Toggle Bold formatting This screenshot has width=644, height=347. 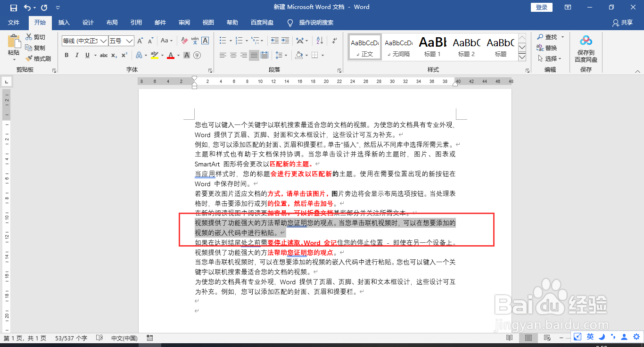tap(66, 55)
